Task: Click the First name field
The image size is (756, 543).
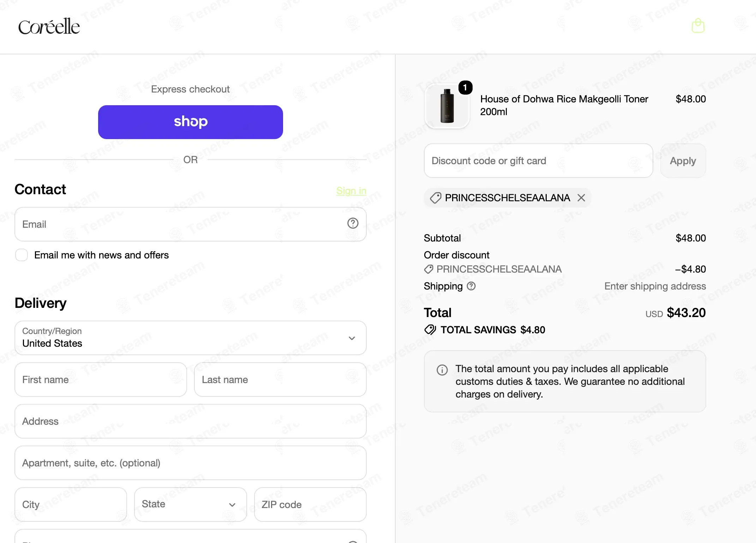Action: tap(101, 380)
